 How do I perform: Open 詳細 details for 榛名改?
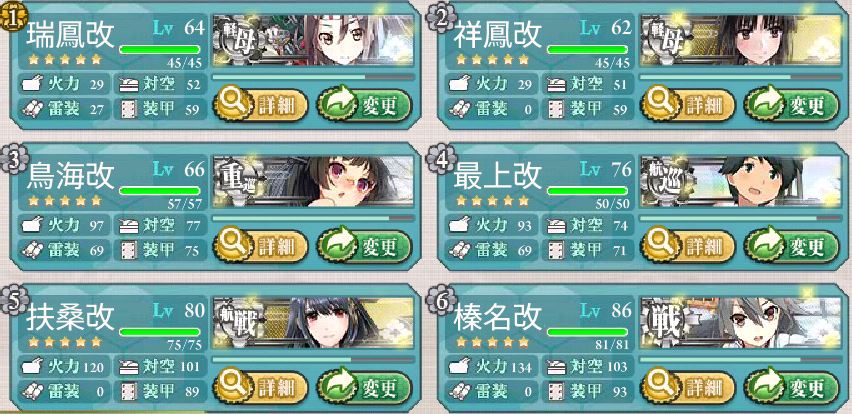688,387
